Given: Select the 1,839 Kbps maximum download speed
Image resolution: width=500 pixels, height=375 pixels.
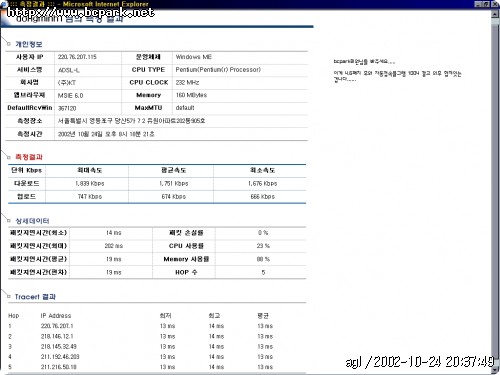Looking at the screenshot, I should coord(90,183).
